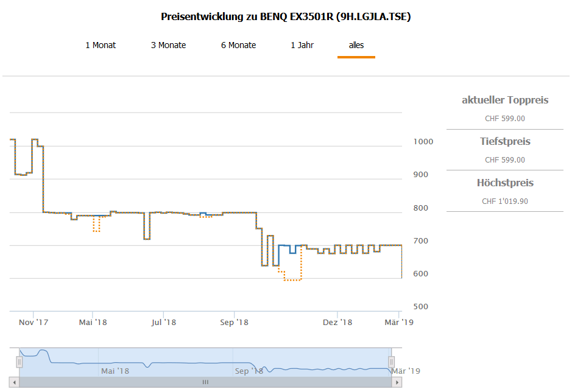Viewport: 572px width, 392px height.
Task: Click the Tiefstpreis heading
Action: [x=504, y=142]
